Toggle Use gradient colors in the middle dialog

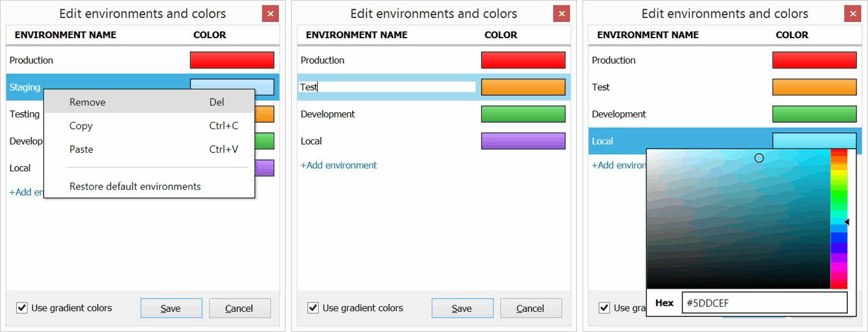tap(313, 308)
